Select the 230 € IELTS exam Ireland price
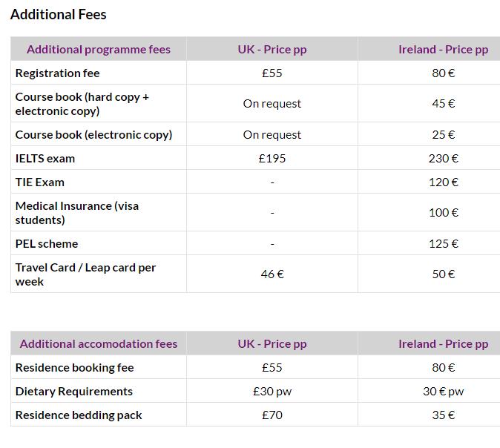Viewport: 500px width, 448px height. 443,159
